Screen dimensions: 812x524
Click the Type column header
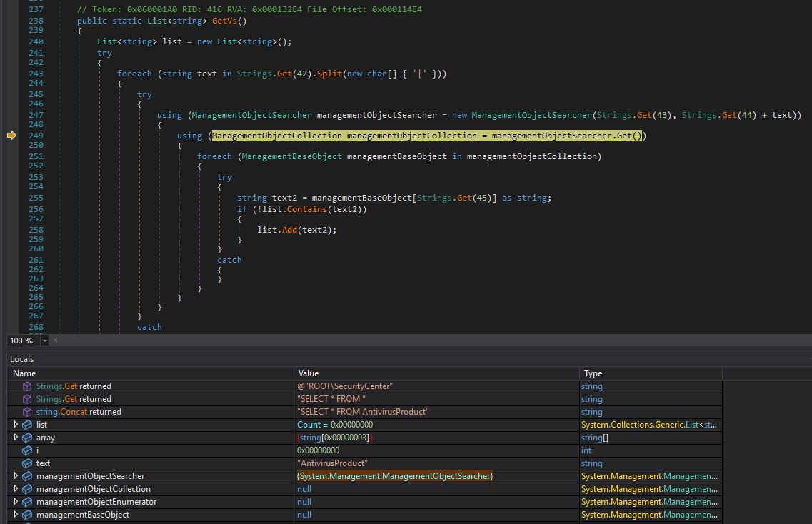[x=651, y=373]
